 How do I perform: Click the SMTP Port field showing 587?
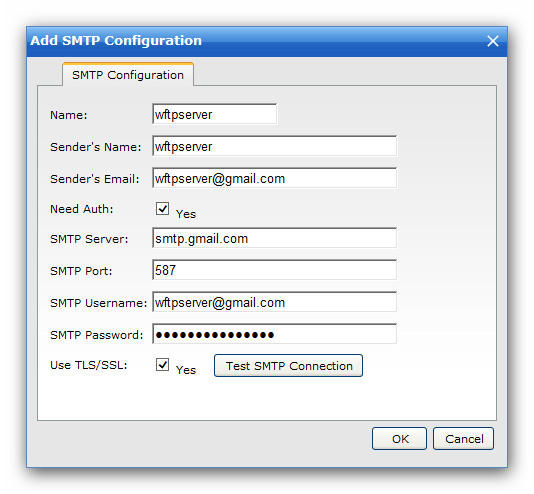(274, 270)
